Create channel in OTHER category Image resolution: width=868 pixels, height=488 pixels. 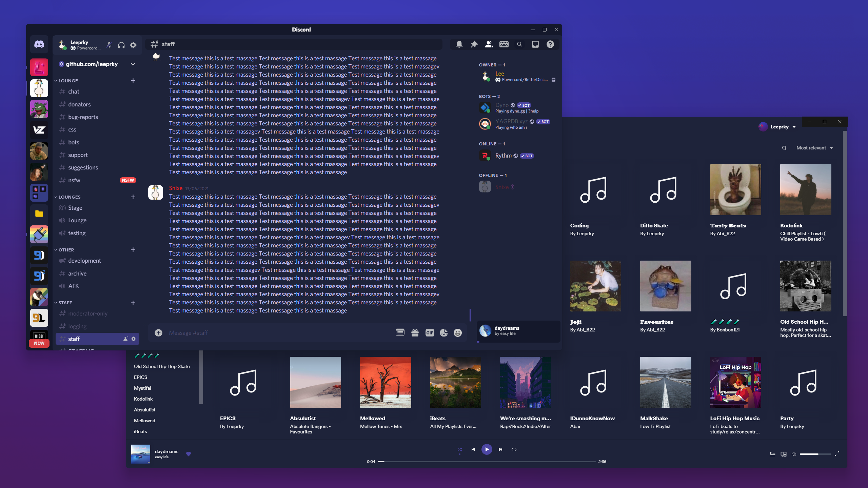133,250
